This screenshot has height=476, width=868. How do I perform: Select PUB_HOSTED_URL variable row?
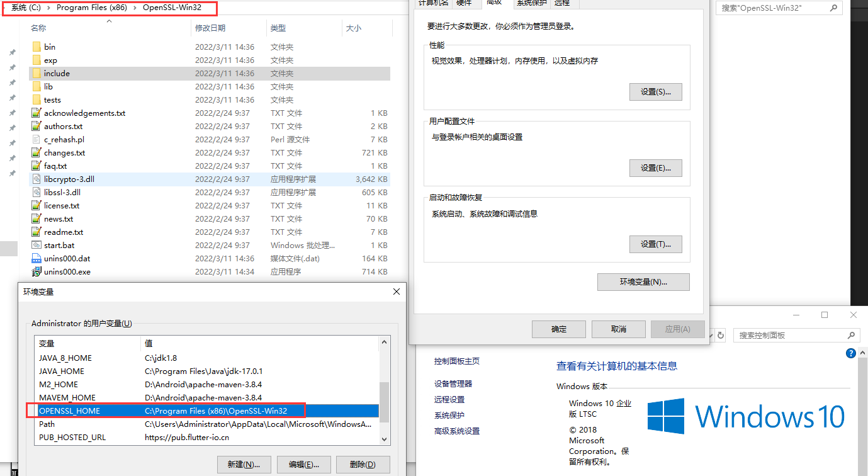pyautogui.click(x=206, y=437)
